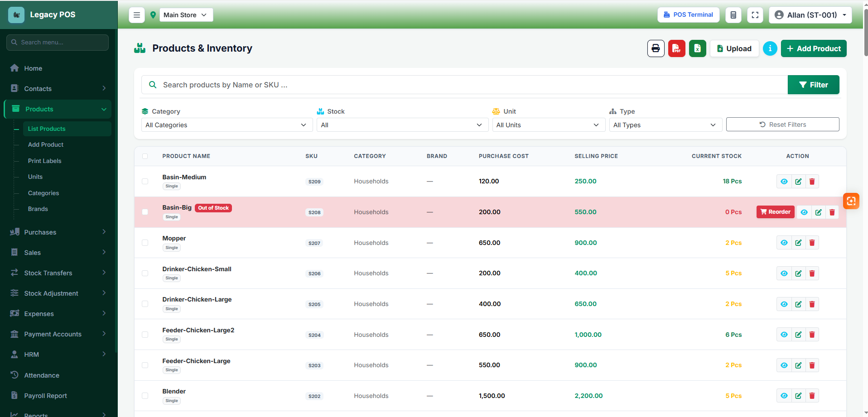Toggle fullscreen mode icon
This screenshot has height=417, width=868.
755,15
